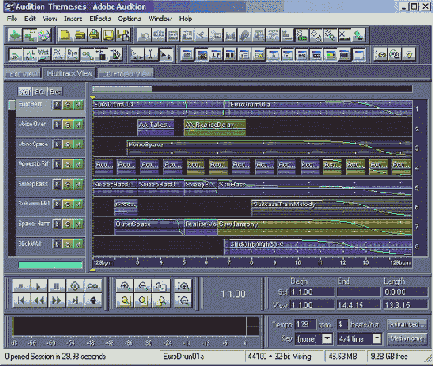Open the Edit menu

30,19
